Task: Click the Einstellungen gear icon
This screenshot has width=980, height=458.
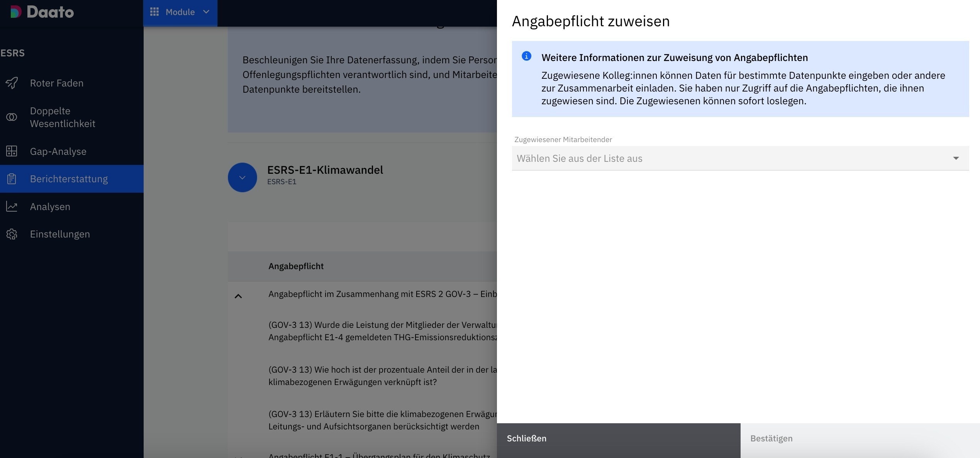Action: (12, 234)
